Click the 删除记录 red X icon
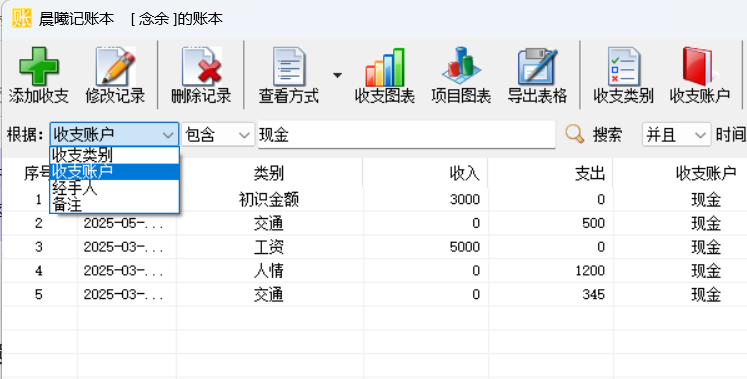 (x=202, y=67)
